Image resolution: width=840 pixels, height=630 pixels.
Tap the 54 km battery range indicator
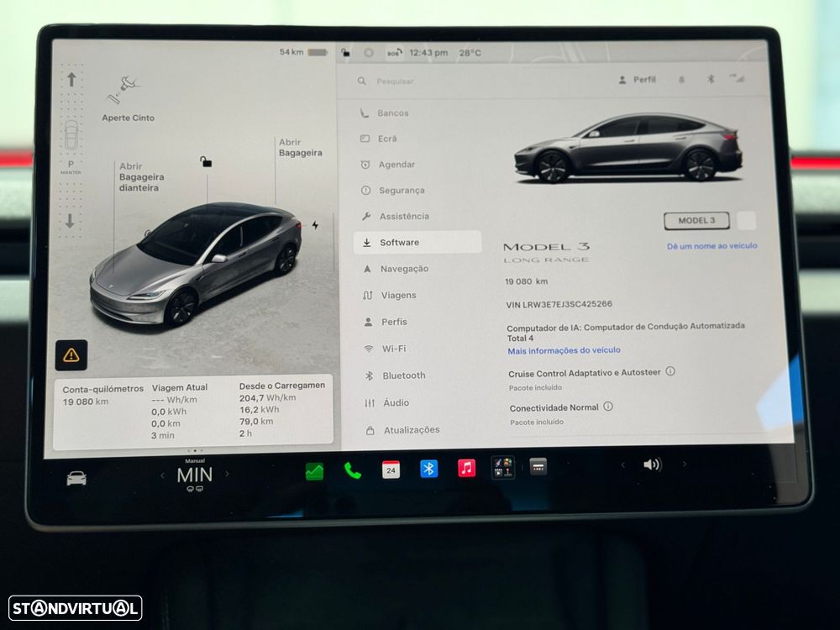303,52
